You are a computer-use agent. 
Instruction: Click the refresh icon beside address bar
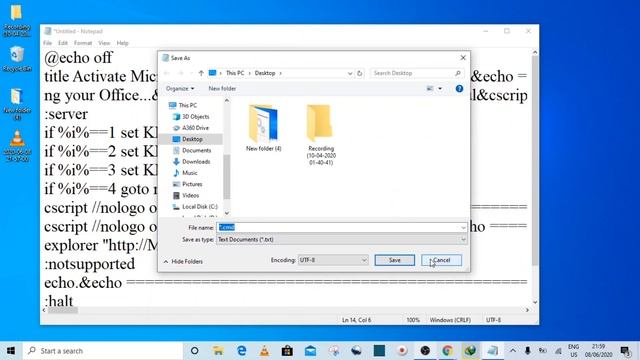point(360,73)
